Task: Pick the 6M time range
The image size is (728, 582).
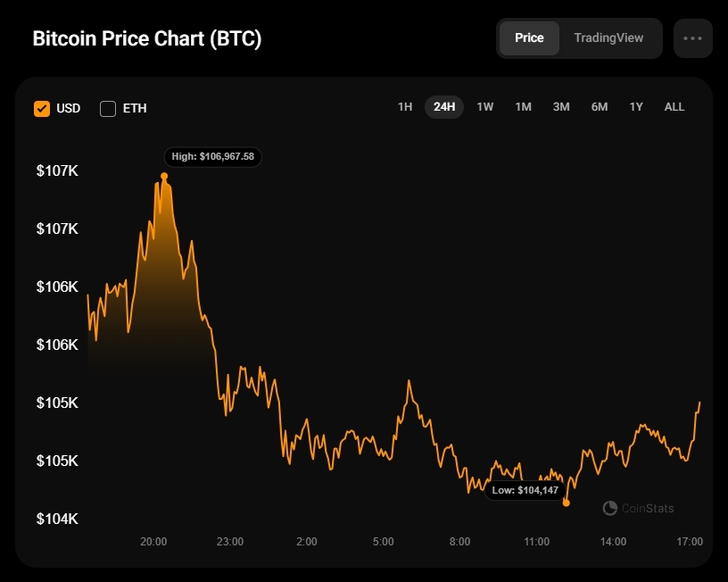Action: (x=599, y=107)
